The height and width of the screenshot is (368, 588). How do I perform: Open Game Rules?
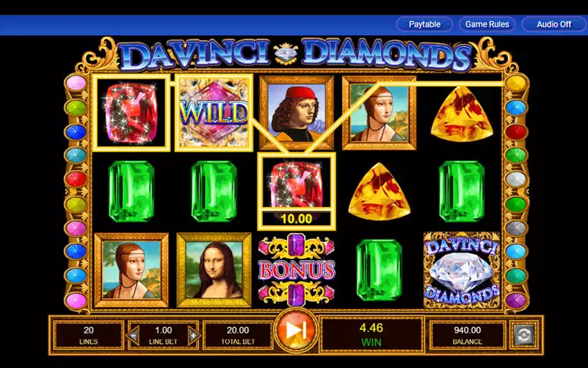pyautogui.click(x=487, y=24)
